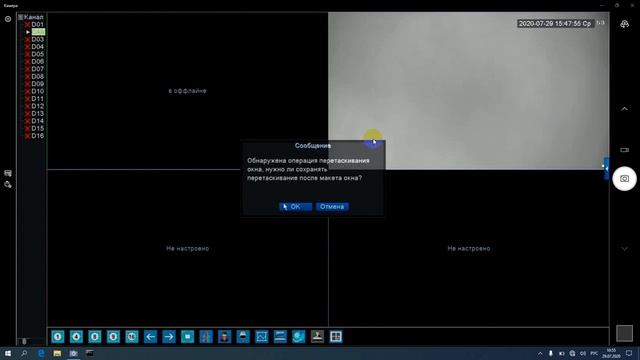Switch input language РУС indicator

click(x=594, y=353)
